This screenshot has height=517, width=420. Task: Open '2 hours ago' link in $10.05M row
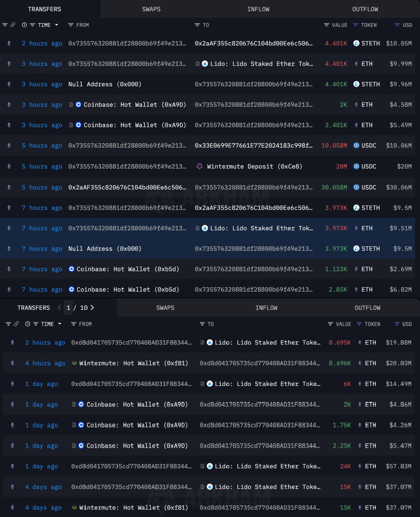tap(42, 43)
